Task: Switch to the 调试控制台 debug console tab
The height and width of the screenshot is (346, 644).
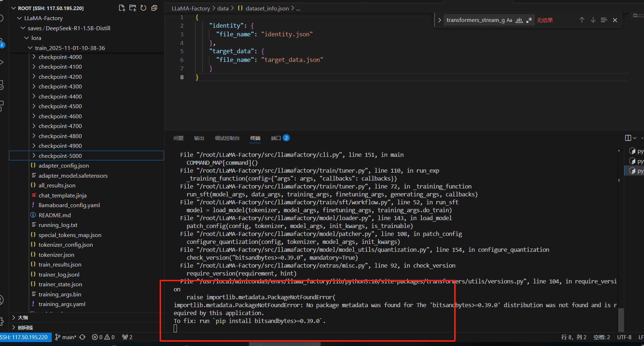Action: 227,138
